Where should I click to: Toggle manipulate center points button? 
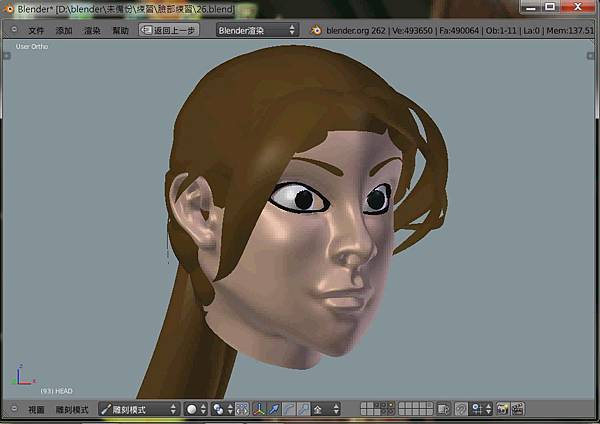(x=242, y=409)
